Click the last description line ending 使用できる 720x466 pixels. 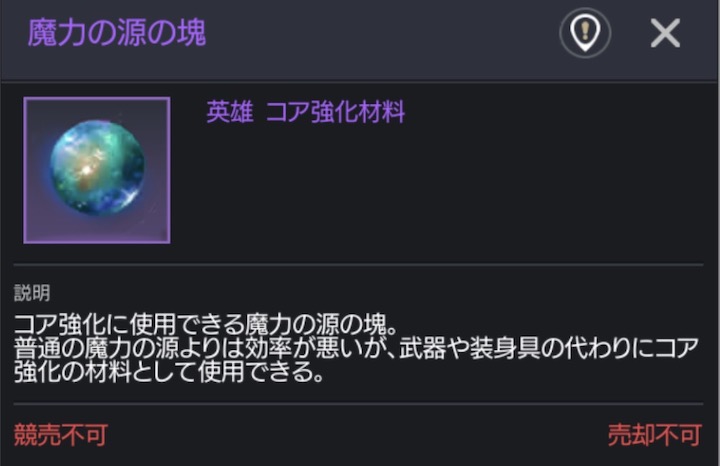169,372
